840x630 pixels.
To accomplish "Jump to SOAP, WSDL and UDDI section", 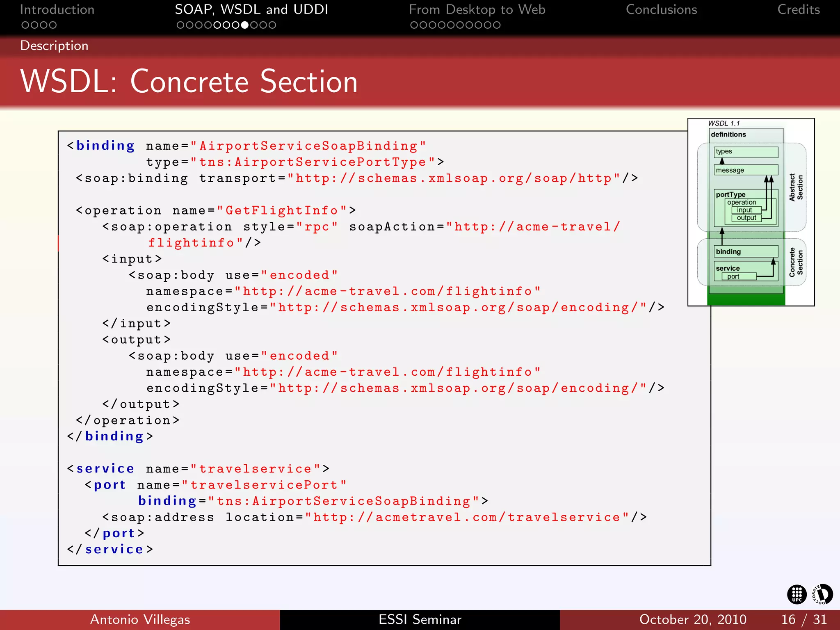I will tap(251, 9).
